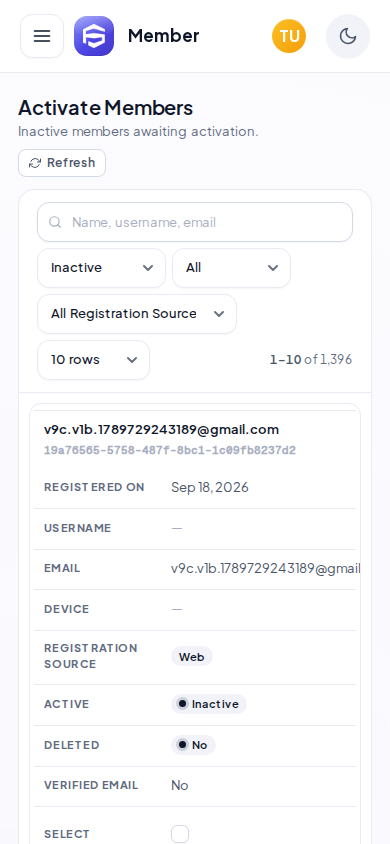Click the magnifier search icon

pos(55,222)
